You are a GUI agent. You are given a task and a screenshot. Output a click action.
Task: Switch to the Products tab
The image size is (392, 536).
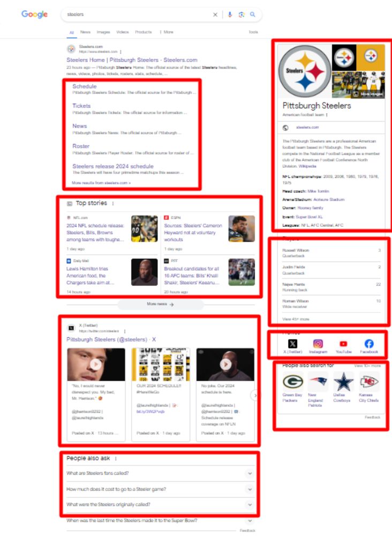144,32
